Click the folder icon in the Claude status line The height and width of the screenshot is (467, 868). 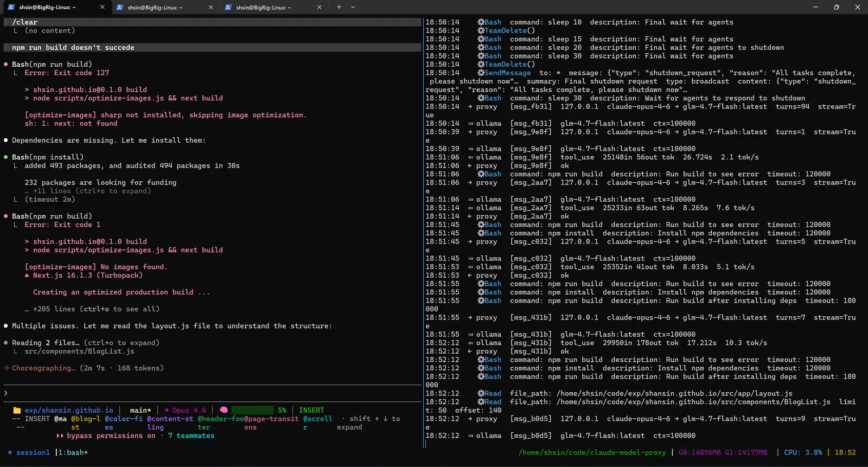click(x=17, y=411)
